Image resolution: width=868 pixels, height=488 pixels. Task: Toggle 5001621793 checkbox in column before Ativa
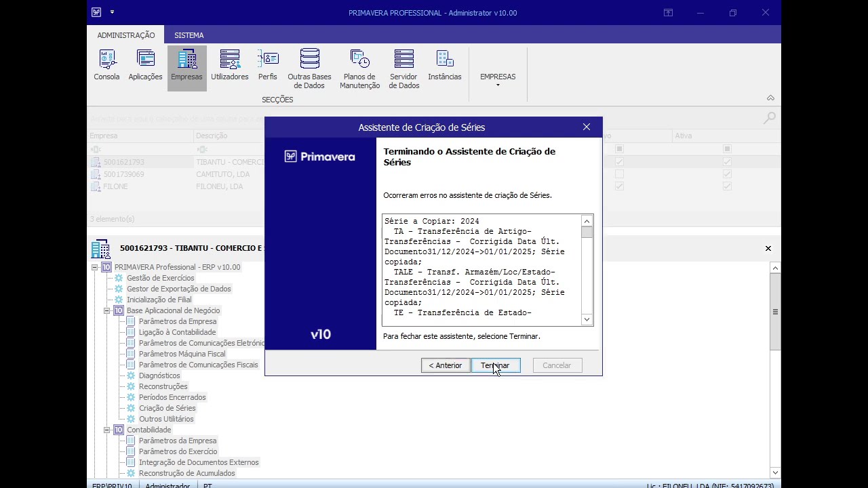click(x=619, y=162)
